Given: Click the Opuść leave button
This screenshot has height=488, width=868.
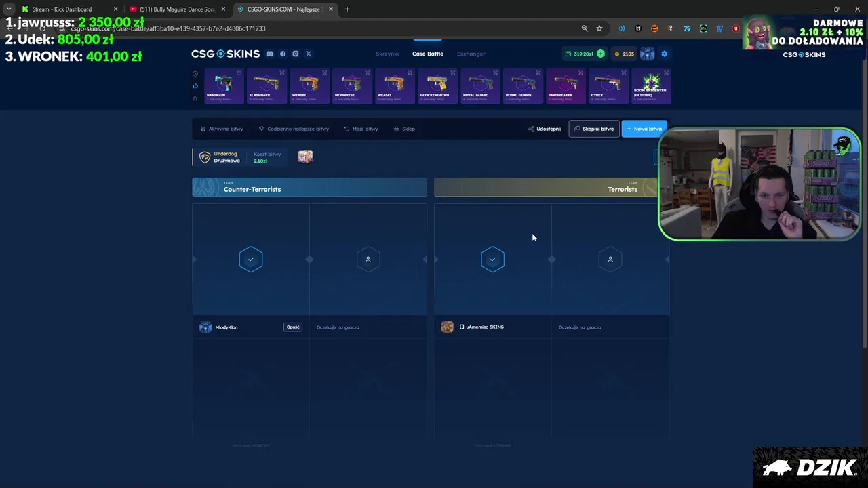Looking at the screenshot, I should 293,327.
